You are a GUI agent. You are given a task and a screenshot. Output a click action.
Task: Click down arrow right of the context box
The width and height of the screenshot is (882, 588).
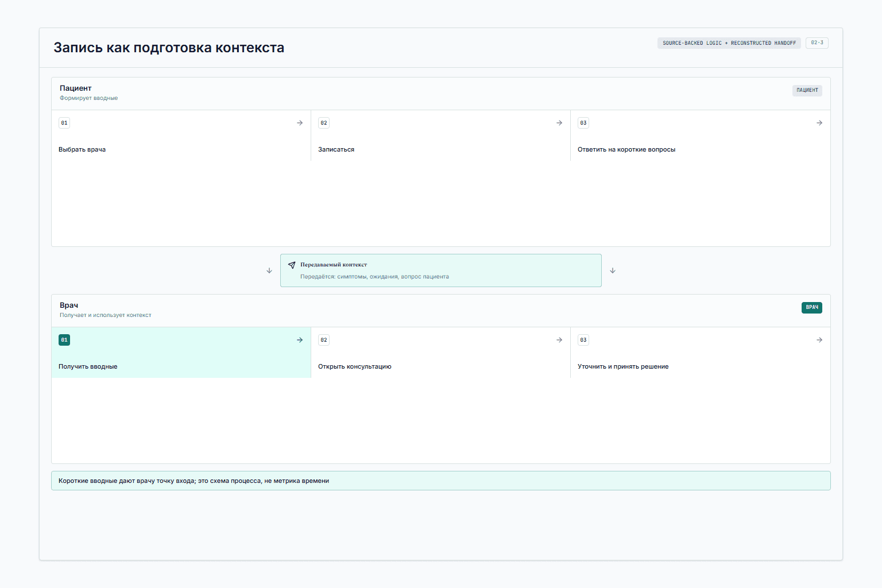(613, 270)
